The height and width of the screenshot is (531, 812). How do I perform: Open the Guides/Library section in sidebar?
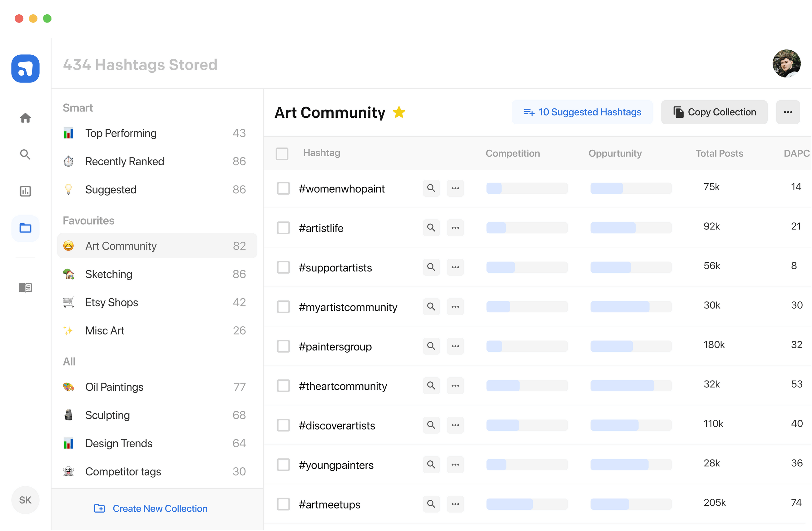pyautogui.click(x=25, y=287)
